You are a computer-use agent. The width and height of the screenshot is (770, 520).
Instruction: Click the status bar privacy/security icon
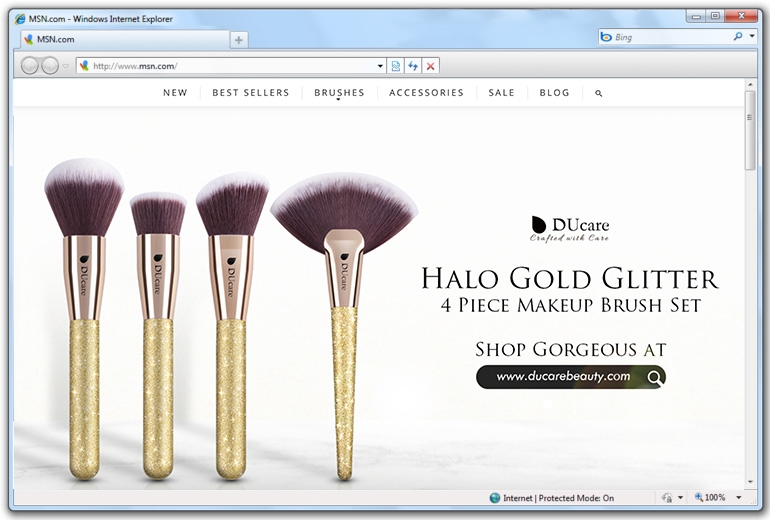pos(667,498)
